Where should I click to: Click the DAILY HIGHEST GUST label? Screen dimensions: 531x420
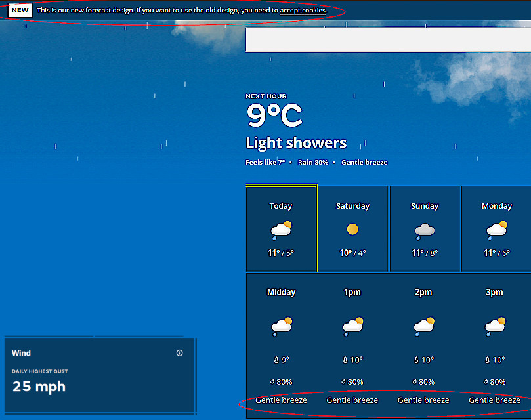pyautogui.click(x=40, y=371)
